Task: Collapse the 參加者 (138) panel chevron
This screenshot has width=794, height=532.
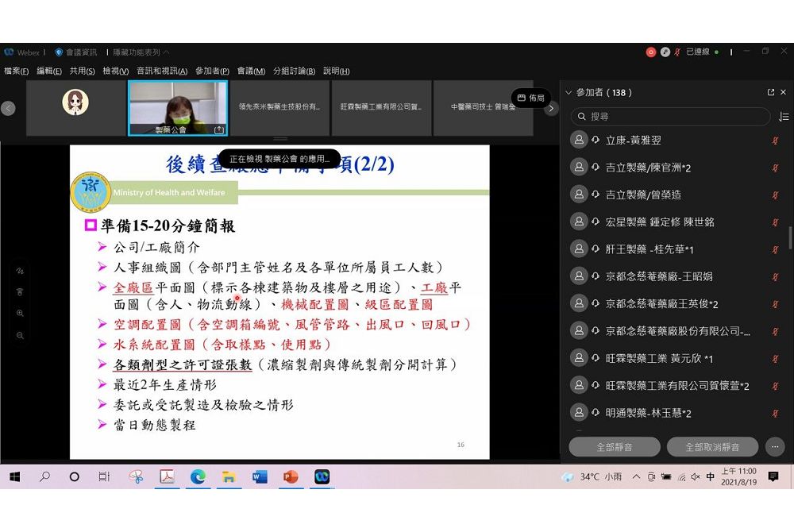Action: tap(569, 93)
